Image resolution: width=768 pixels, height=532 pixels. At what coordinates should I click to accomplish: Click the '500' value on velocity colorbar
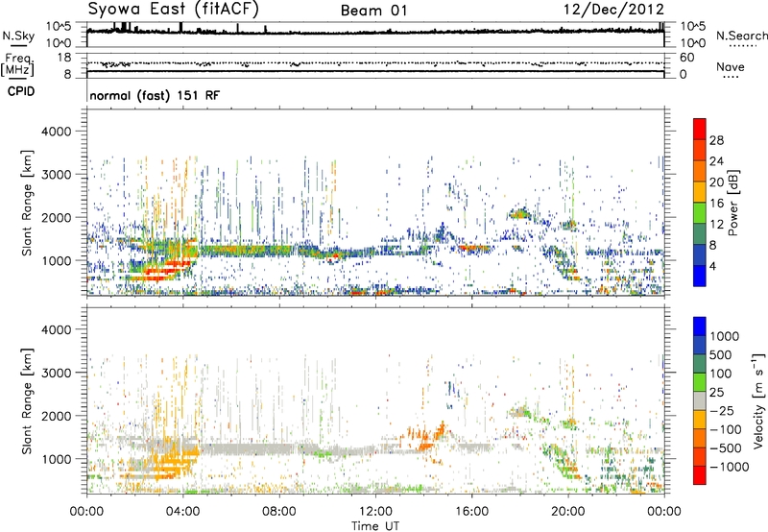tap(723, 355)
